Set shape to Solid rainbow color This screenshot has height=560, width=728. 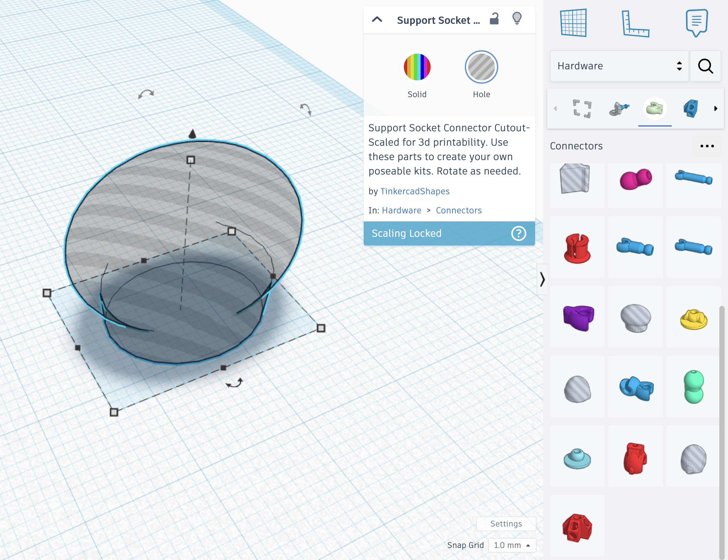coord(417,67)
